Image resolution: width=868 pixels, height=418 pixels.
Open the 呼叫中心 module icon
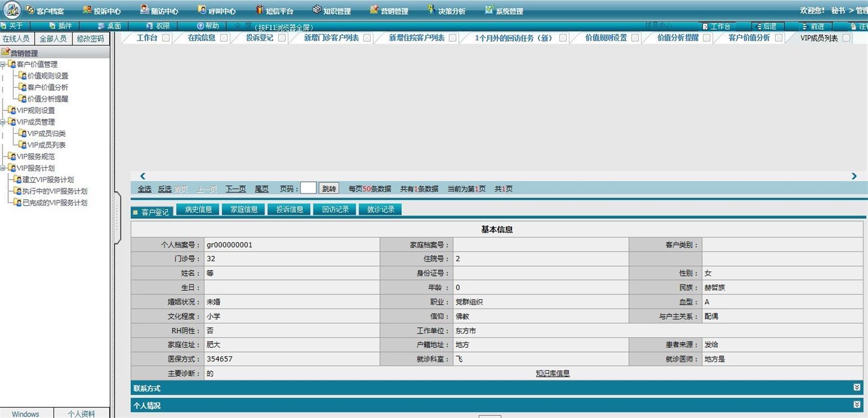tap(202, 10)
